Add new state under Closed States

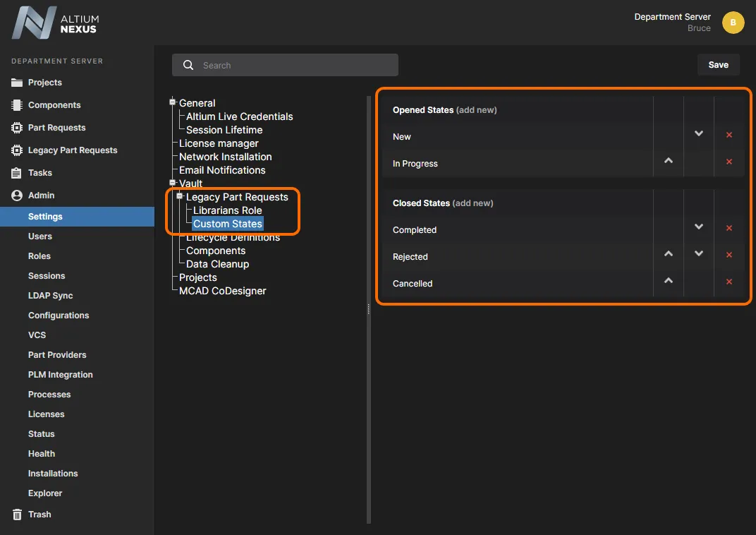(x=472, y=203)
